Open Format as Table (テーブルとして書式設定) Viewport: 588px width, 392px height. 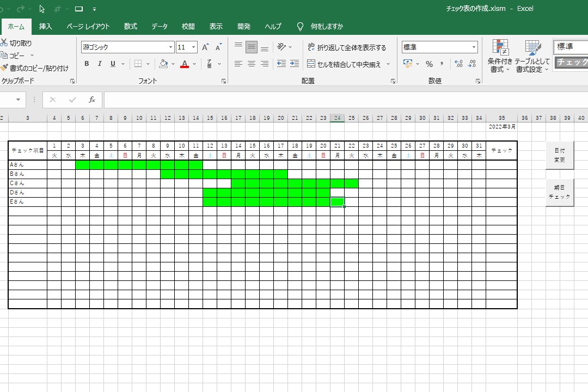pyautogui.click(x=532, y=56)
